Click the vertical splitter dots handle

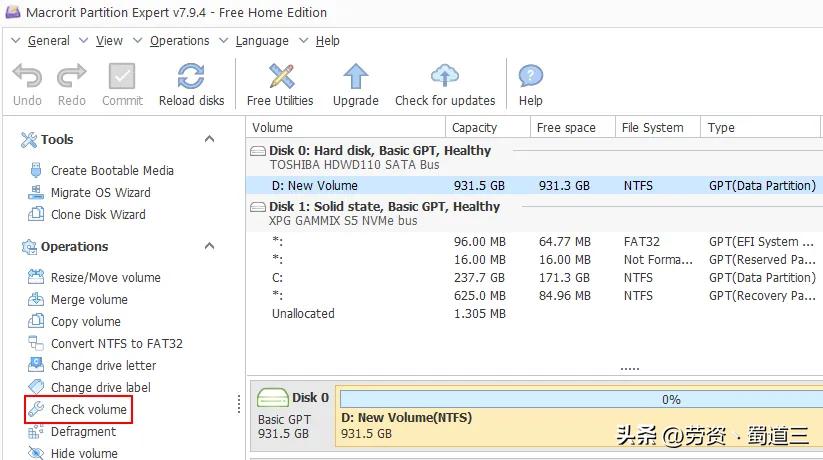click(x=239, y=404)
